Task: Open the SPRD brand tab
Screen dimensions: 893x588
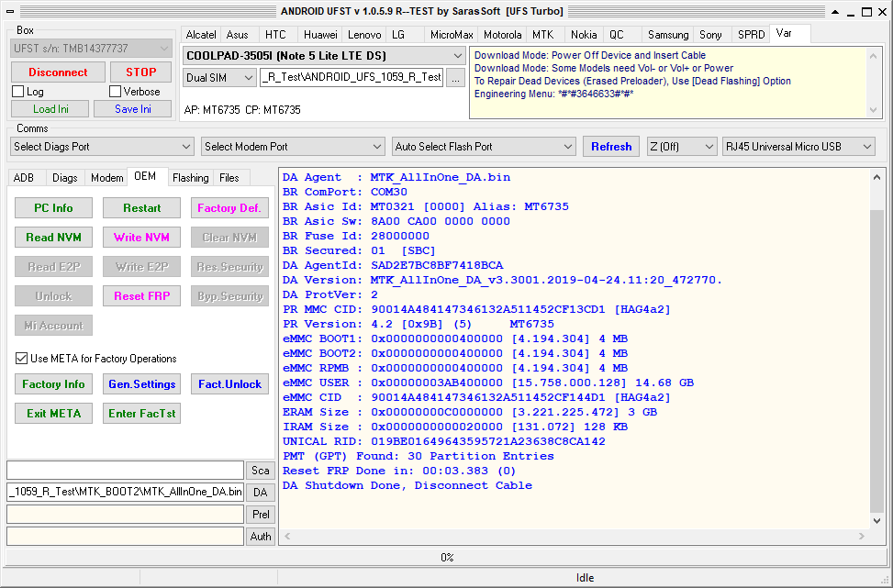Action: (x=751, y=35)
